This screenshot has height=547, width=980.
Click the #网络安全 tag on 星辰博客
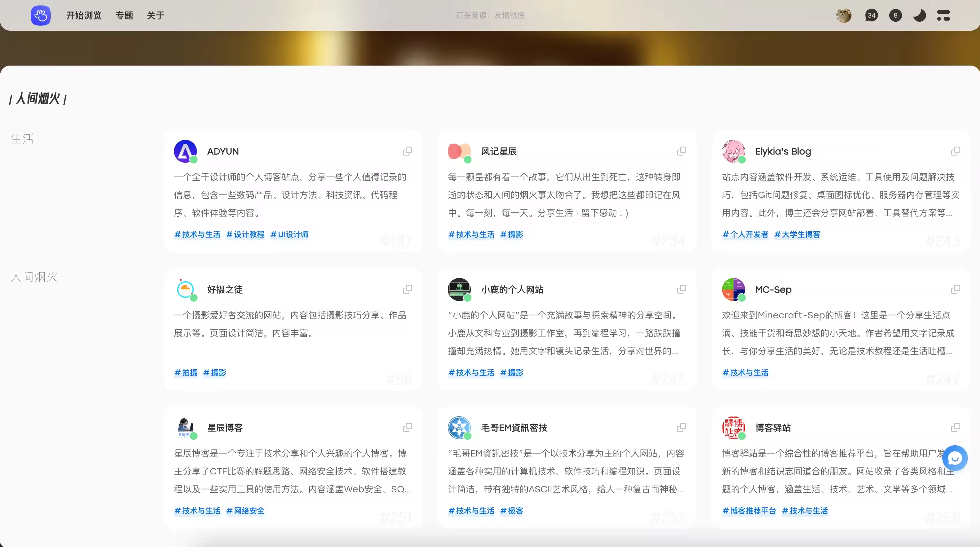tap(245, 511)
